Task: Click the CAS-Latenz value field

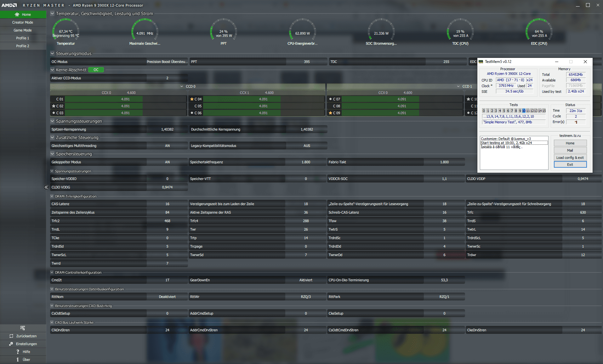Action: click(167, 204)
